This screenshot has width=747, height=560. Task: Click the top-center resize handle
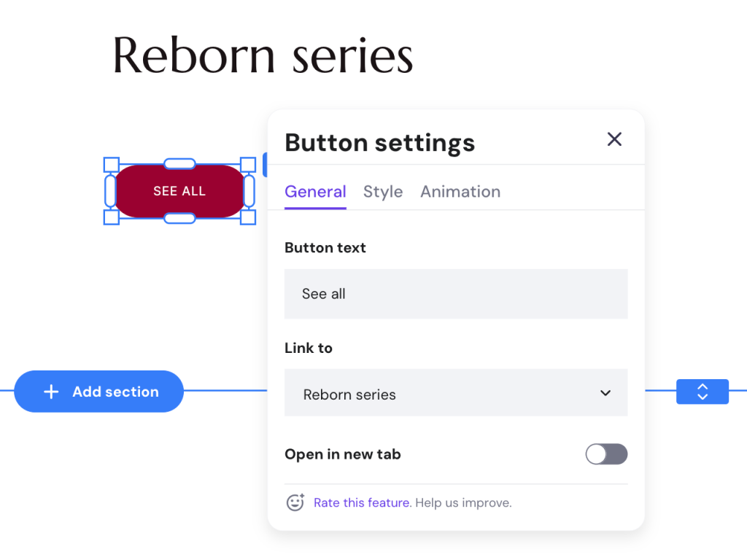tap(179, 164)
